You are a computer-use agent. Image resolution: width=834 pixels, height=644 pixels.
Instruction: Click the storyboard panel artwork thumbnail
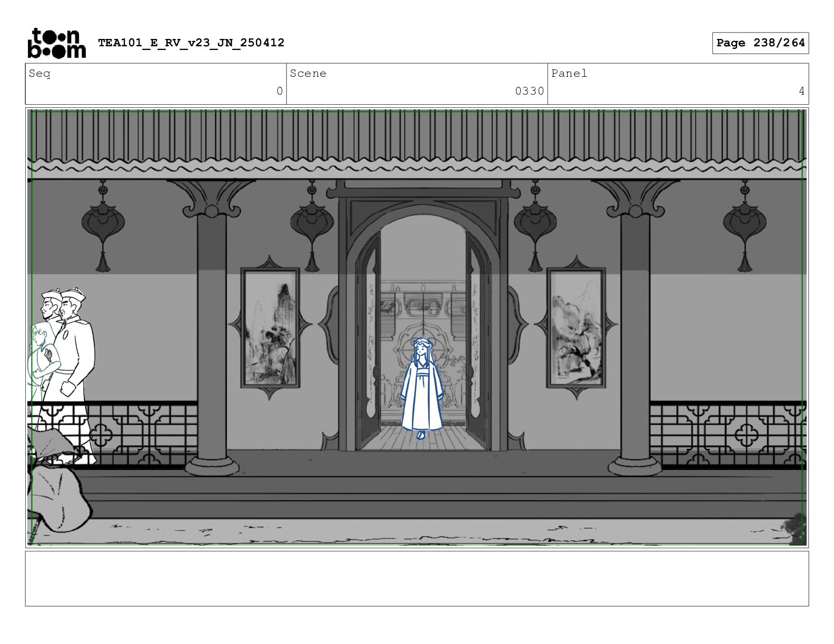coord(417,328)
